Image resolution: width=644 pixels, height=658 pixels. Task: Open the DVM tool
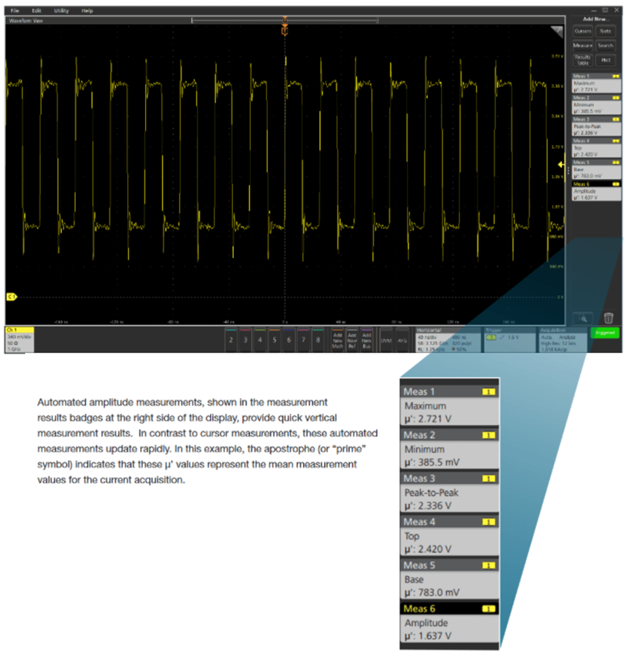click(x=386, y=339)
